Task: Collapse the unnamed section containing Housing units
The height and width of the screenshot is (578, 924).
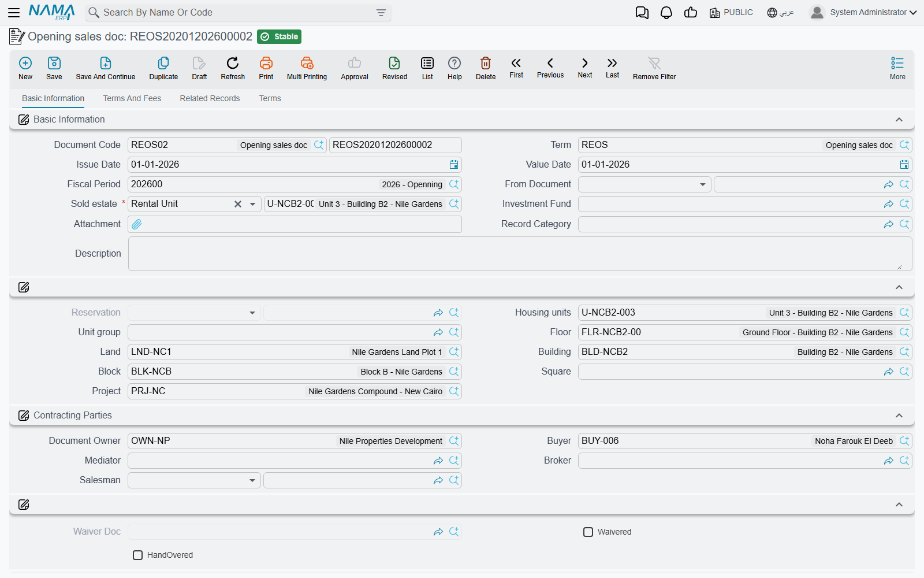Action: [x=899, y=287]
